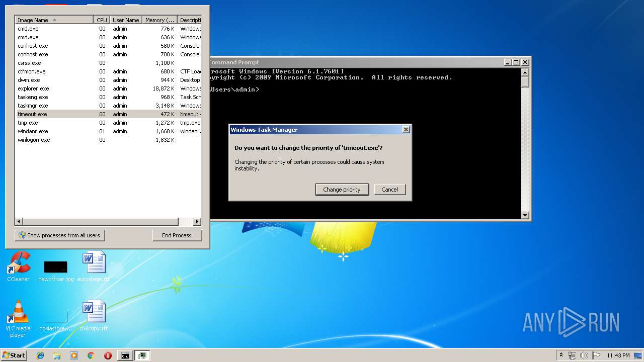Open Windows Media Player taskbar icon

click(74, 355)
